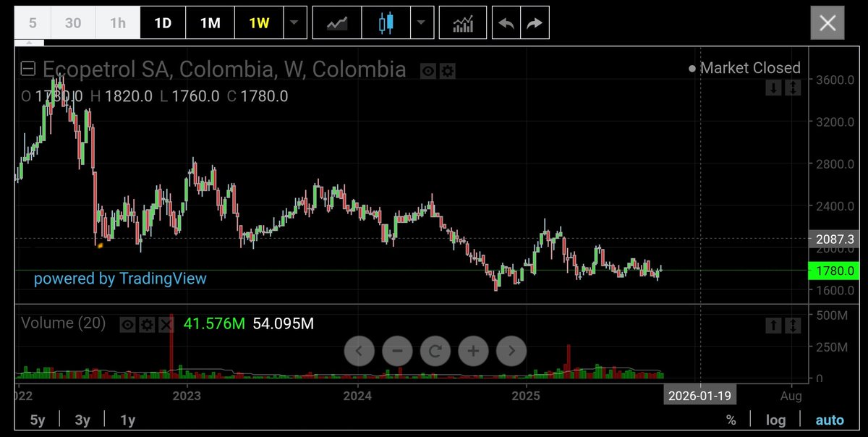The width and height of the screenshot is (868, 437).
Task: Switch to area/line chart style
Action: (337, 22)
